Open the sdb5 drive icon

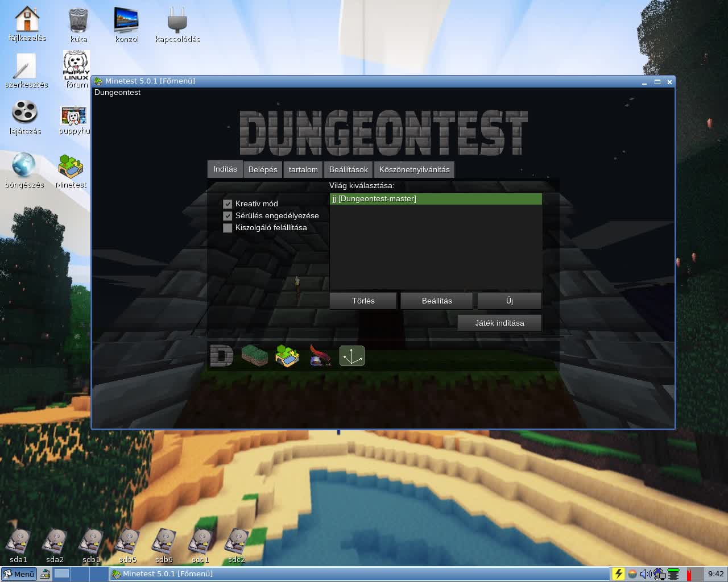coord(127,546)
